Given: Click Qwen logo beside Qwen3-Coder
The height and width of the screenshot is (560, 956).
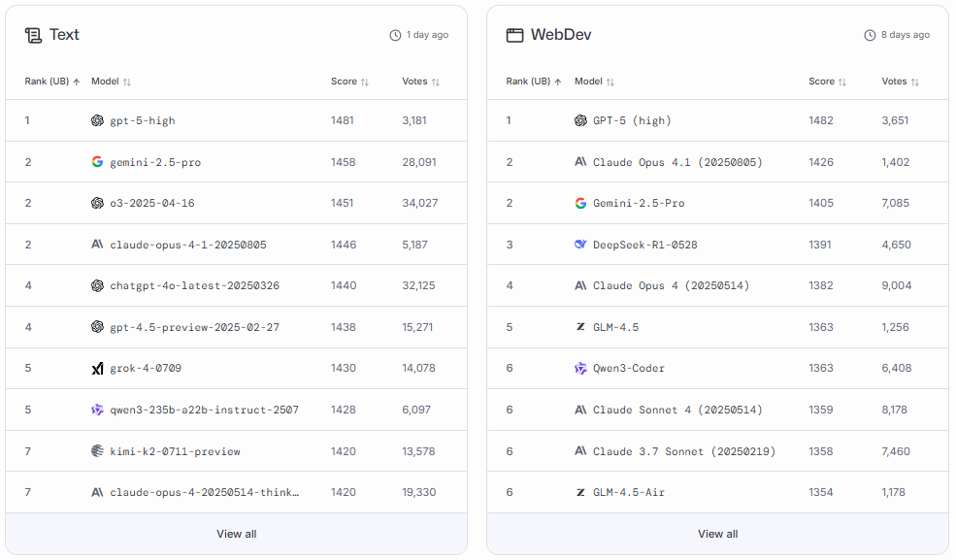Looking at the screenshot, I should pos(580,368).
